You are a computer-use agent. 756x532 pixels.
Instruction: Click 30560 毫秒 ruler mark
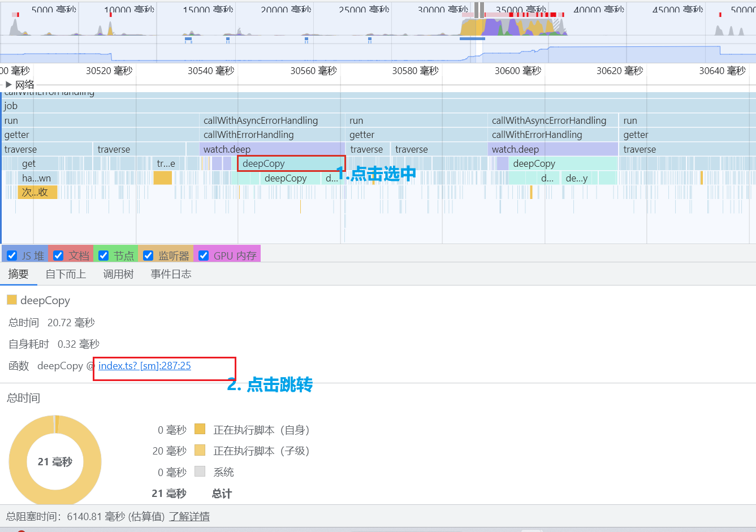tap(314, 71)
